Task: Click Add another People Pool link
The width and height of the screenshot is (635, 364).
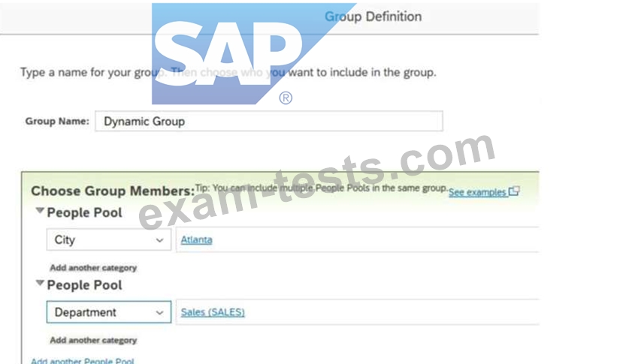Action: [x=83, y=361]
